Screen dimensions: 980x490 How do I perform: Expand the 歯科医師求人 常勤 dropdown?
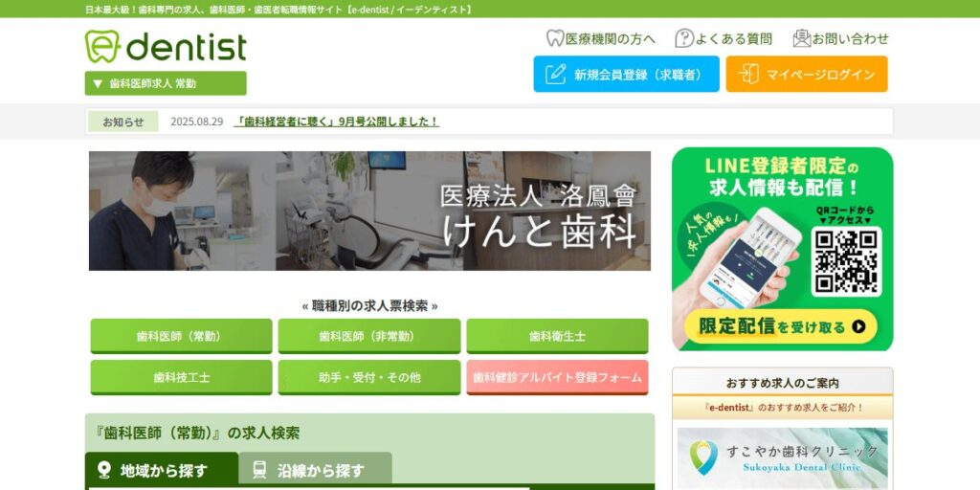[x=166, y=83]
